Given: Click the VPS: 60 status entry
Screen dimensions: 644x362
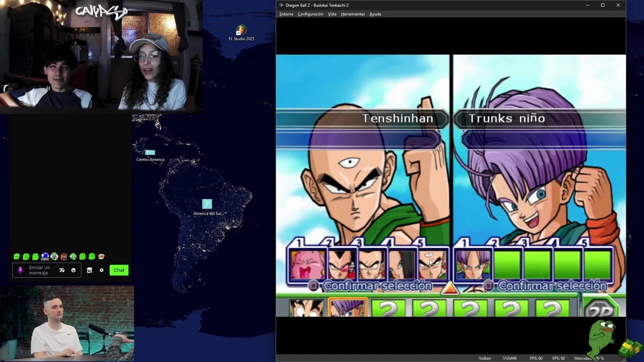Looking at the screenshot, I should (x=558, y=358).
